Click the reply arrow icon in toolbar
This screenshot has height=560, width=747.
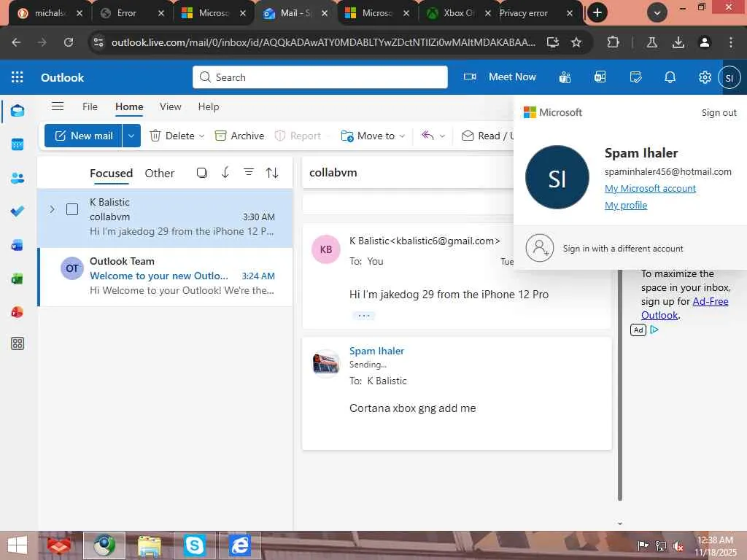click(x=427, y=136)
